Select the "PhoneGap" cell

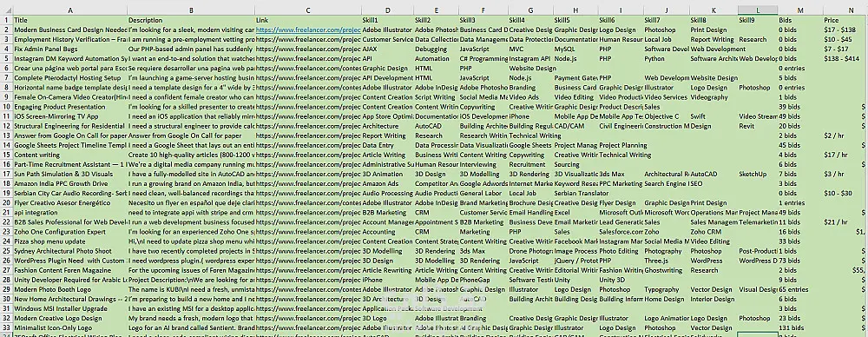point(483,280)
